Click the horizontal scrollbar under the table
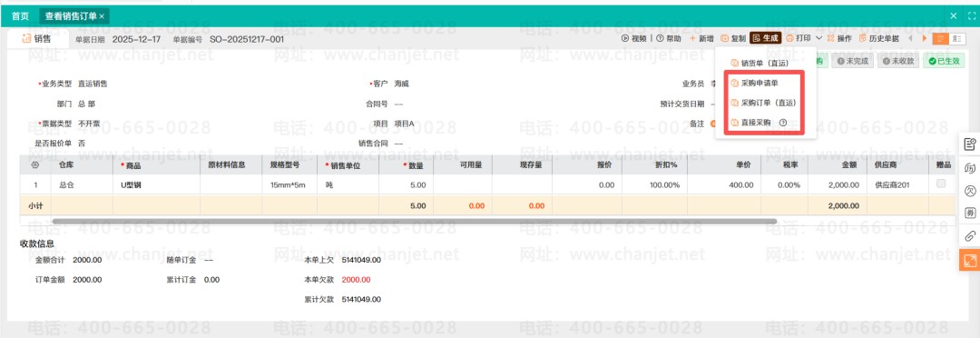This screenshot has width=980, height=338. pyautogui.click(x=415, y=221)
